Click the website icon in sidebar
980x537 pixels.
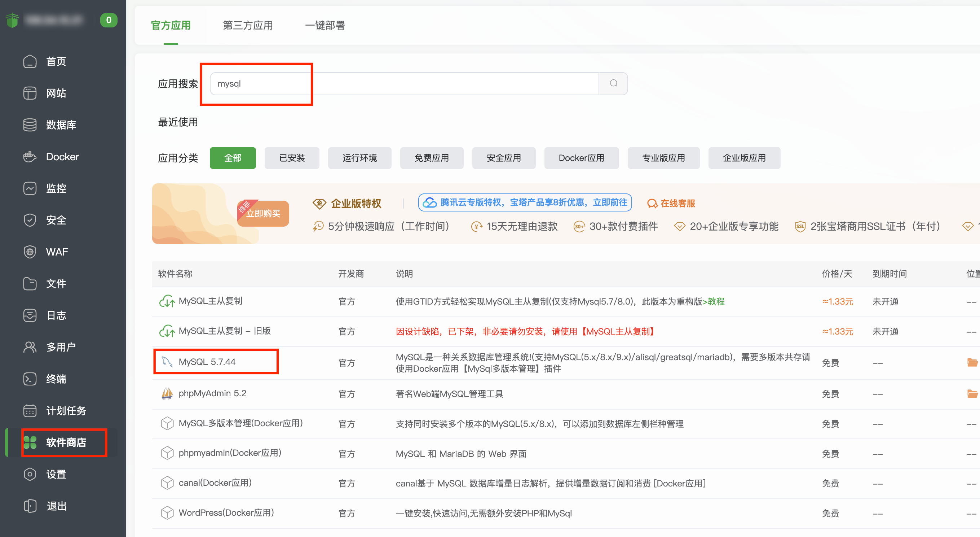(x=30, y=93)
